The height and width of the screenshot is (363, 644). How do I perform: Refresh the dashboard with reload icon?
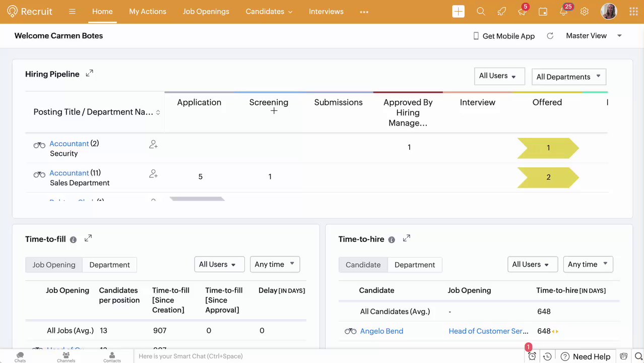click(550, 36)
